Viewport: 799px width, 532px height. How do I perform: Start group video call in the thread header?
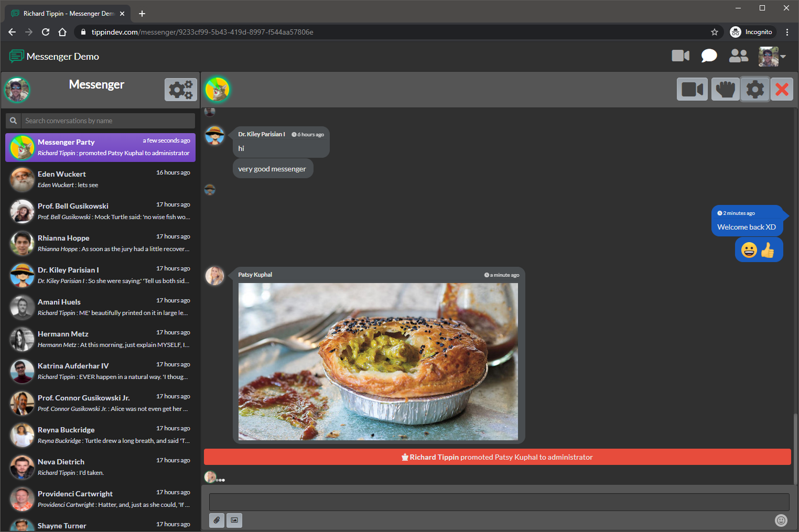click(692, 89)
